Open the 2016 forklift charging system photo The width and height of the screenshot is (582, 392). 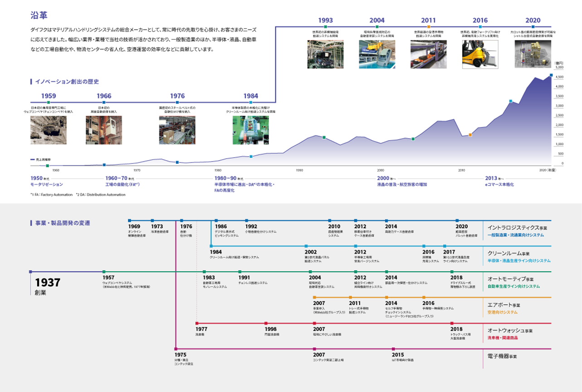480,54
